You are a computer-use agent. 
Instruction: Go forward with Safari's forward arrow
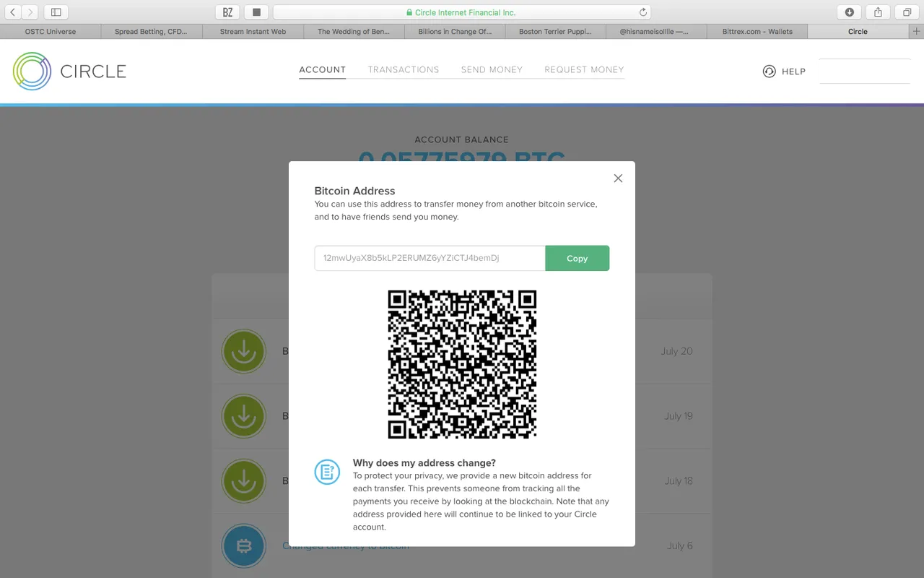coord(30,12)
